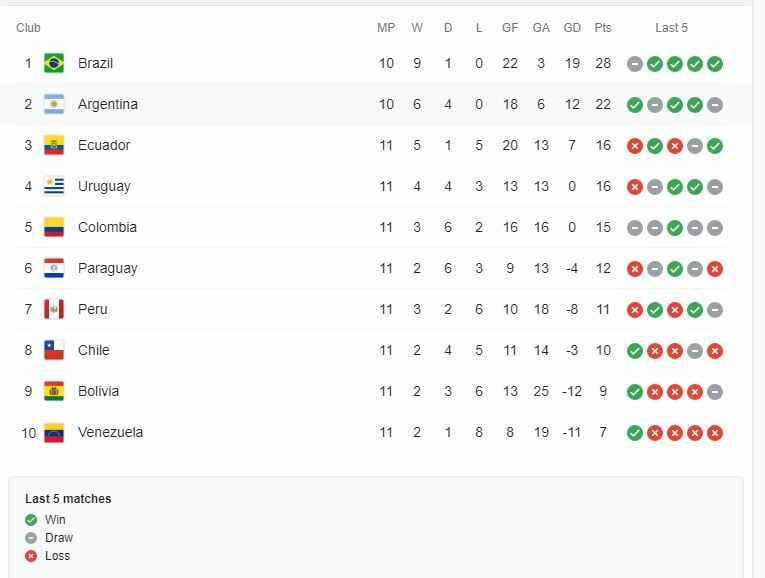Click Brazil's most recent win icon

(715, 64)
